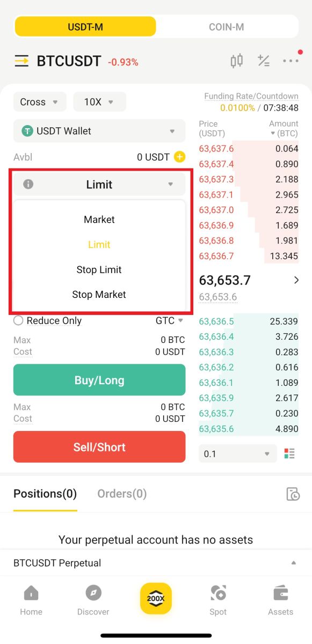Viewport: 312px width, 644px height.
Task: Open the candlestick chart view icon
Action: (x=236, y=61)
